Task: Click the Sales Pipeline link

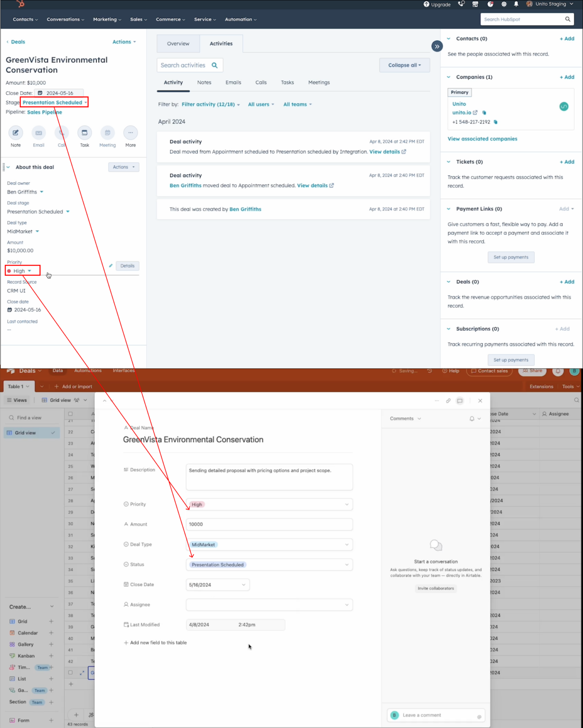Action: (44, 112)
